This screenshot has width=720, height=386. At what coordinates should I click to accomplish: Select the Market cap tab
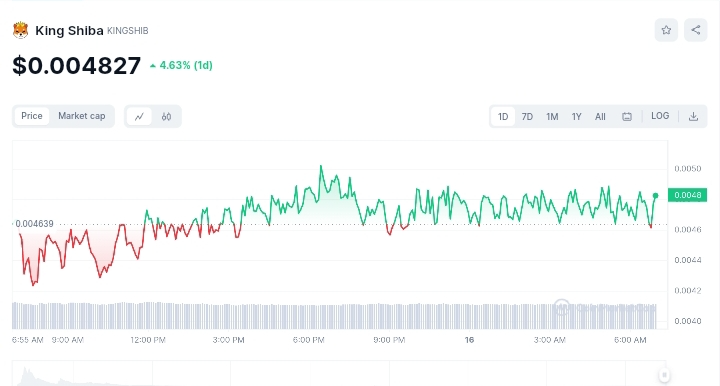[x=81, y=116]
